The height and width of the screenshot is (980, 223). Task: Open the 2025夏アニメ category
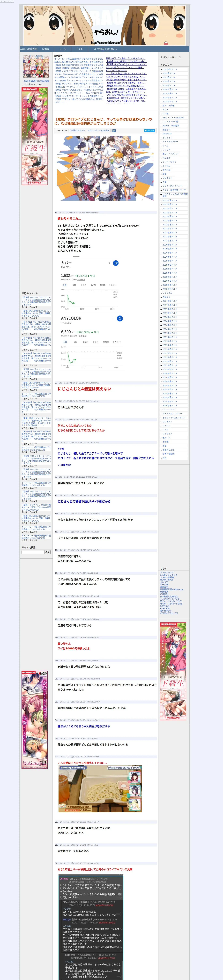click(x=169, y=73)
